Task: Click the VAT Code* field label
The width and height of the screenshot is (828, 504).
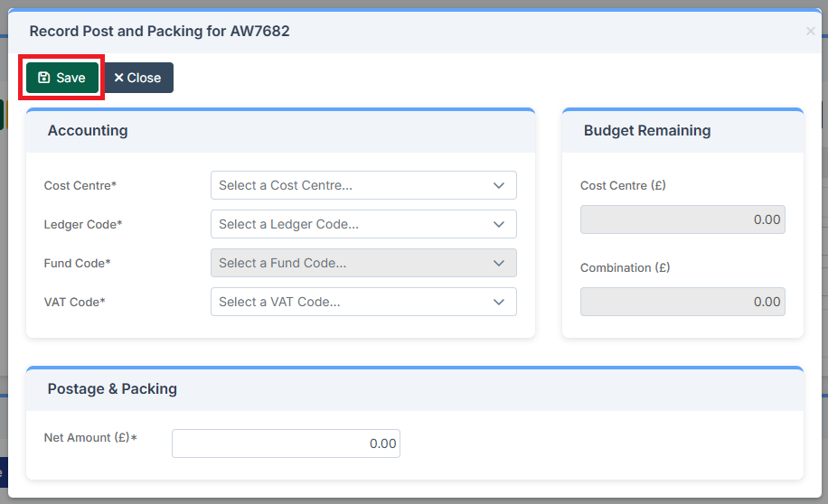Action: [x=75, y=302]
